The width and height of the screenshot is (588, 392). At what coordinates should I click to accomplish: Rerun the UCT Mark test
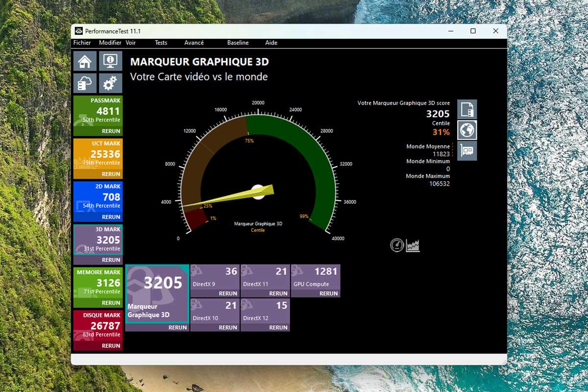[111, 174]
